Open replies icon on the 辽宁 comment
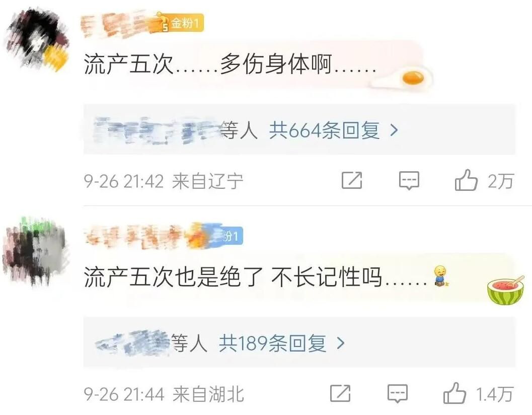The height and width of the screenshot is (415, 532). coord(409,181)
